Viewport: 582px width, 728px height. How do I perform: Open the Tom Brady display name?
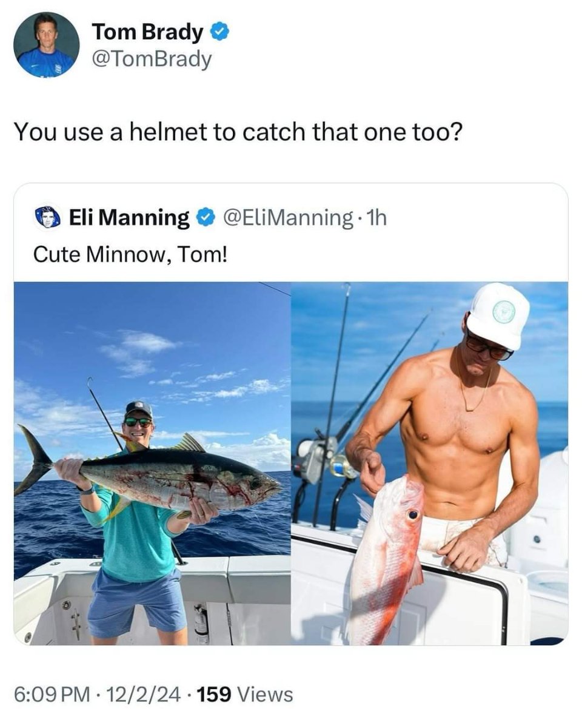click(147, 33)
